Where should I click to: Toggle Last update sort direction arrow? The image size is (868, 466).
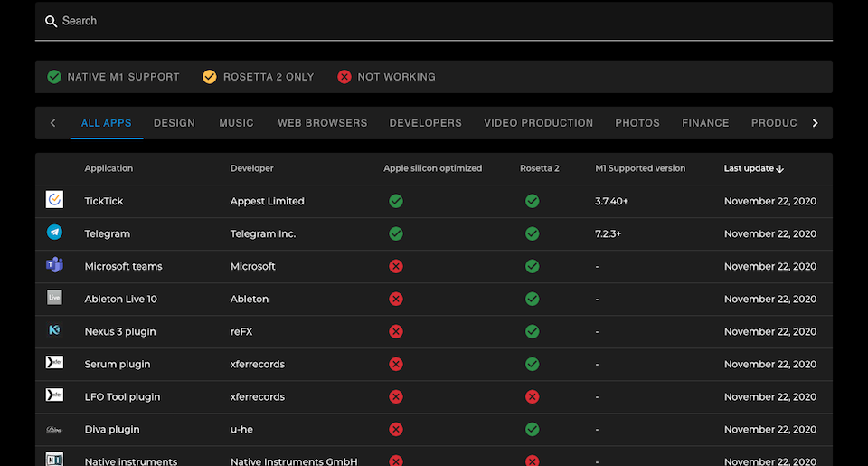(x=780, y=169)
